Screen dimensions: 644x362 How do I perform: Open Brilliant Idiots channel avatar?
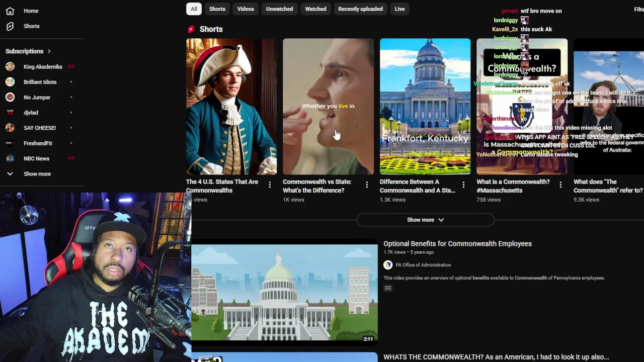point(10,82)
